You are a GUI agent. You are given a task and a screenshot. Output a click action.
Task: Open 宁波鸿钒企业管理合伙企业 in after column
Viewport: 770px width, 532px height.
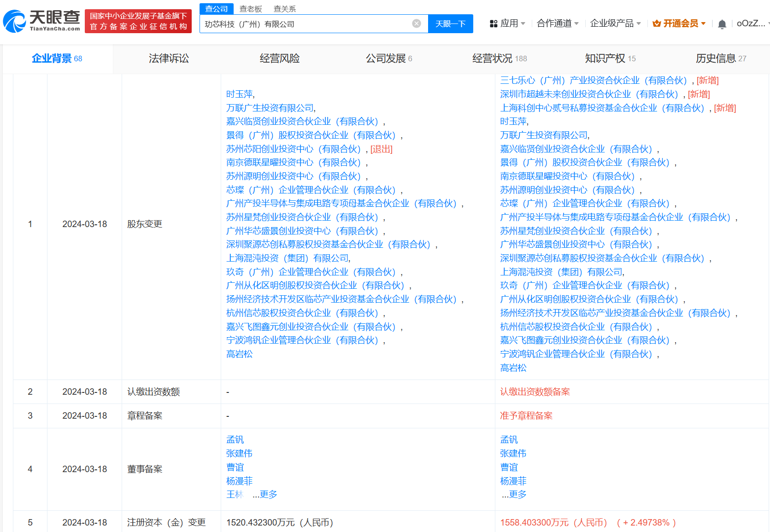(x=576, y=354)
